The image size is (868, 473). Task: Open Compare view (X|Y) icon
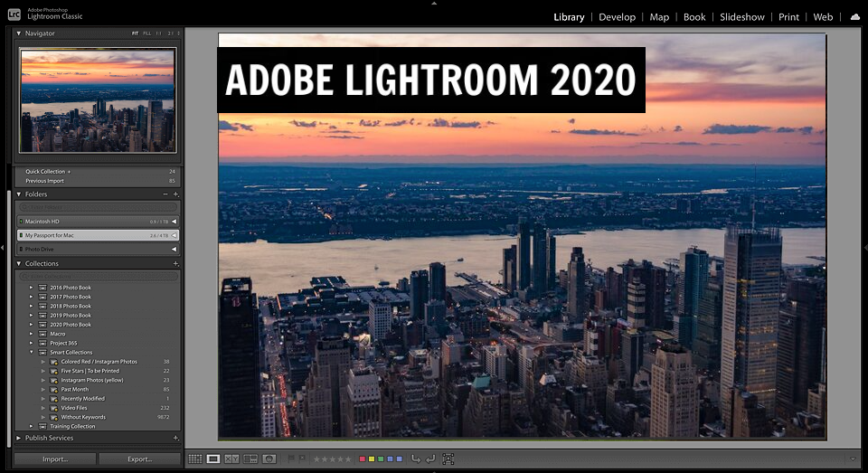point(232,459)
